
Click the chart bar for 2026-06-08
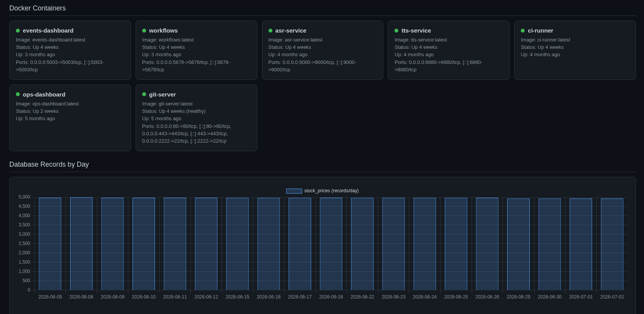coord(81,244)
